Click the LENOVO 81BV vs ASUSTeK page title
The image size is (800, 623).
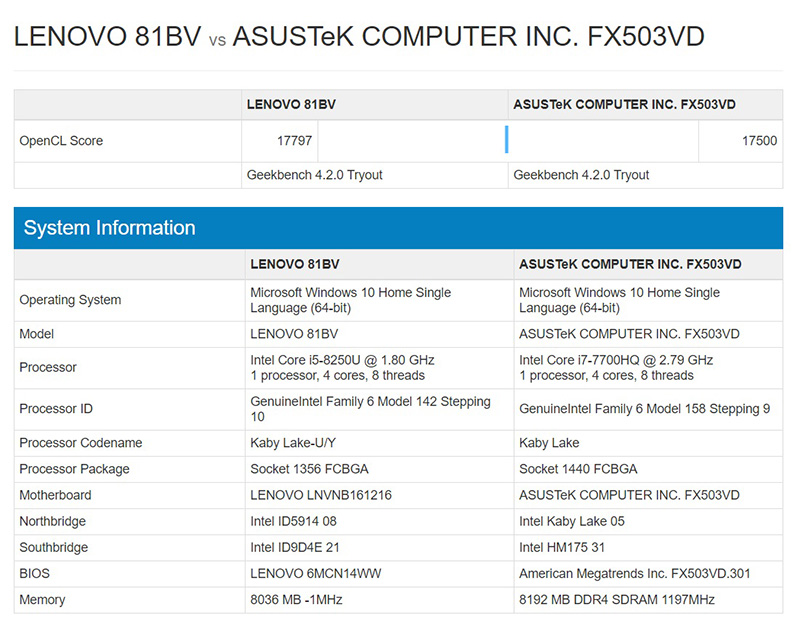pyautogui.click(x=358, y=37)
